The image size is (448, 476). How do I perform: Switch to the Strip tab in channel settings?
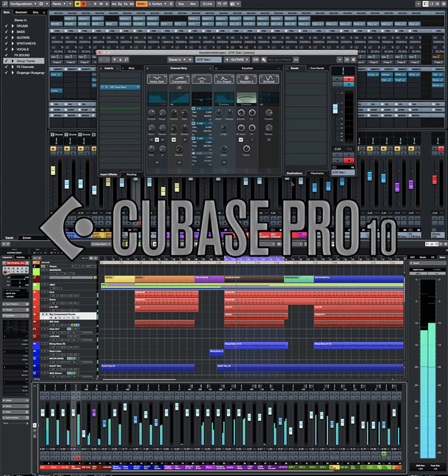pos(131,68)
